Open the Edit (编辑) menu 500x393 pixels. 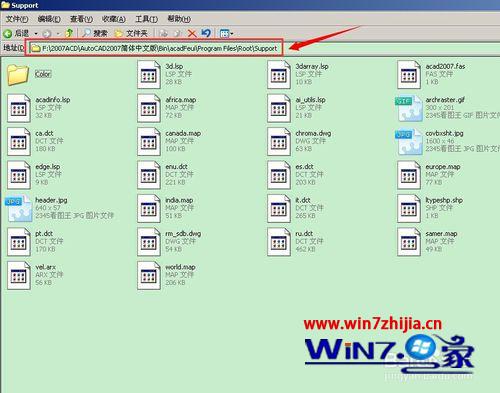[x=49, y=19]
